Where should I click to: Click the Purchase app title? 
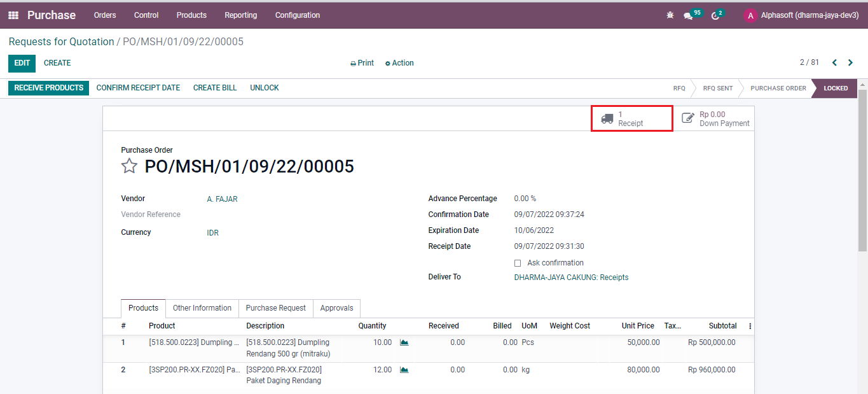[x=52, y=15]
